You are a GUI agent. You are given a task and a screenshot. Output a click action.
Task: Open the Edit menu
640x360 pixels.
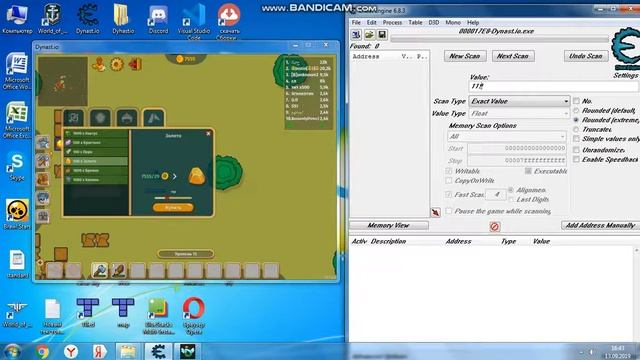tap(371, 22)
